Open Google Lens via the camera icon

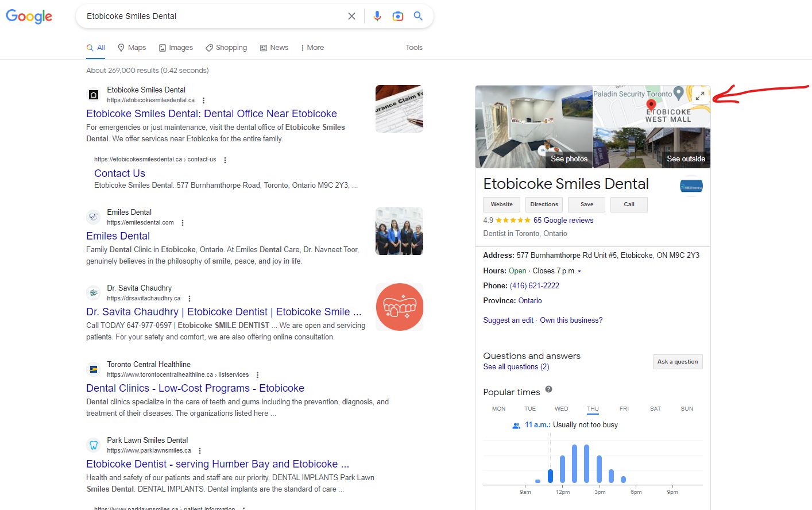pos(398,16)
